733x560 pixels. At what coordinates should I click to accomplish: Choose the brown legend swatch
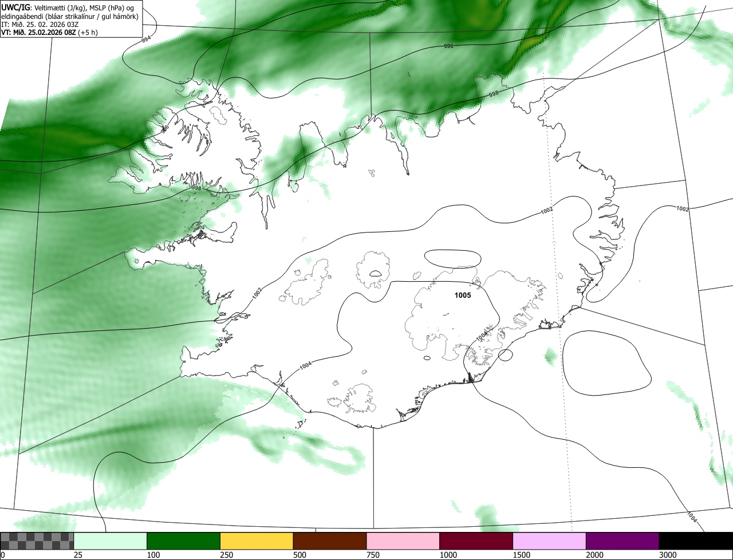pyautogui.click(x=330, y=541)
